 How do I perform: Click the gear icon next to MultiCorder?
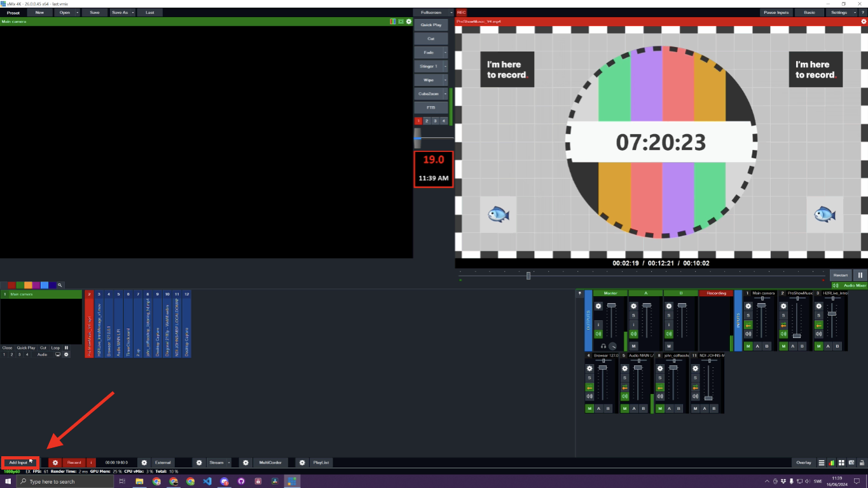tap(245, 463)
